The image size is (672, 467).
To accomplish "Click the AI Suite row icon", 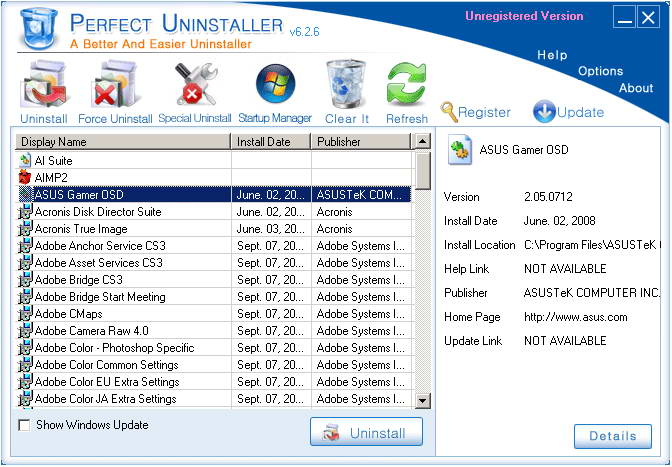I will [25, 161].
